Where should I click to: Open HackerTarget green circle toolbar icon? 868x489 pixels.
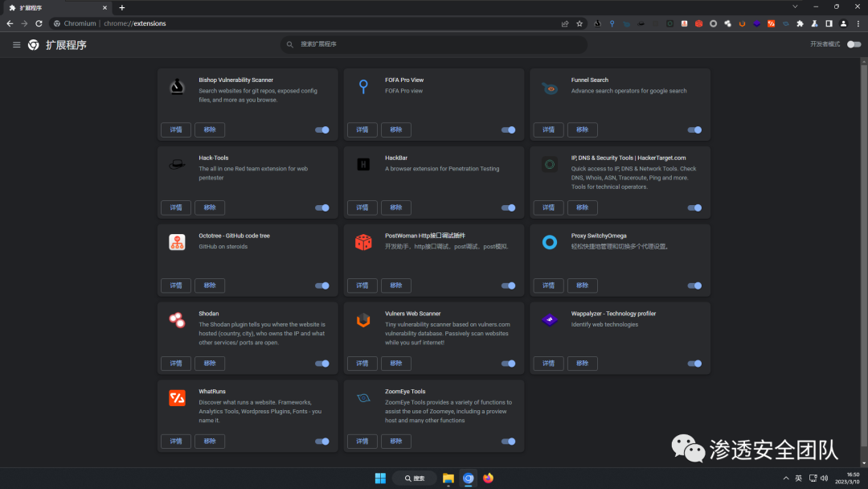click(669, 24)
